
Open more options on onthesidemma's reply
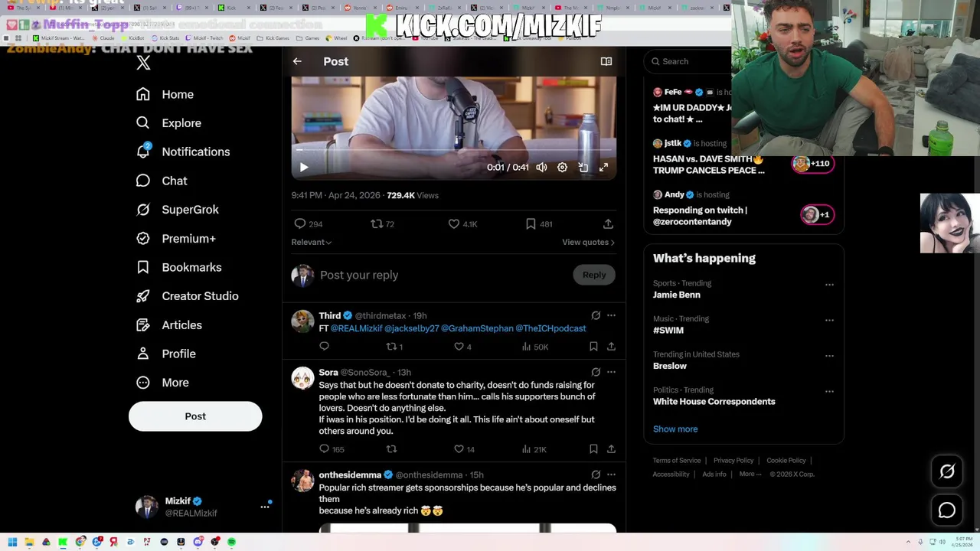coord(611,474)
